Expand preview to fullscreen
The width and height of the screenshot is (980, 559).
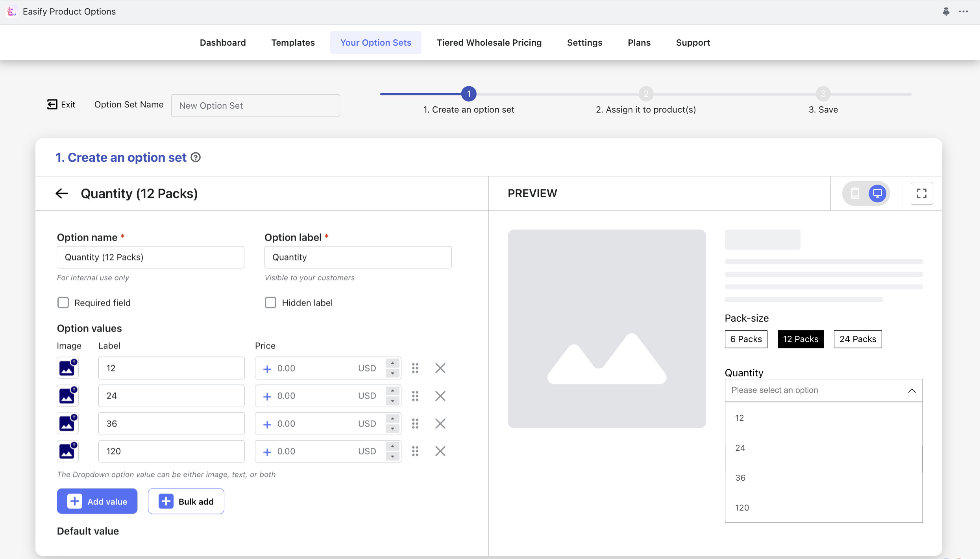click(921, 193)
